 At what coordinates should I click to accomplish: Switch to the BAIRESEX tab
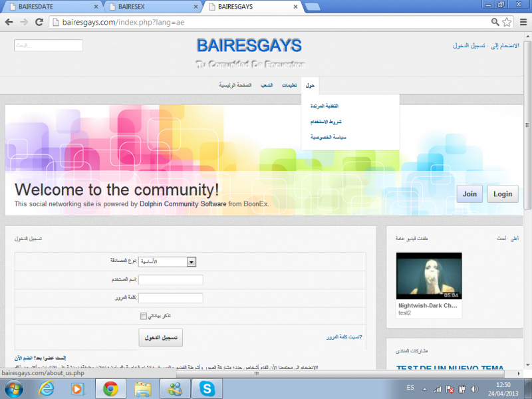coord(153,7)
